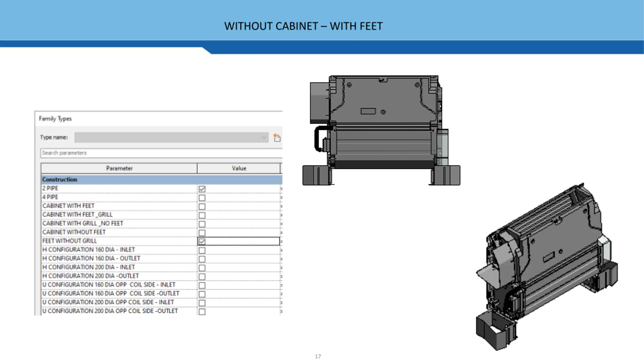Click the Family Types dialog title
Screen dimensions: 644x362
click(55, 119)
